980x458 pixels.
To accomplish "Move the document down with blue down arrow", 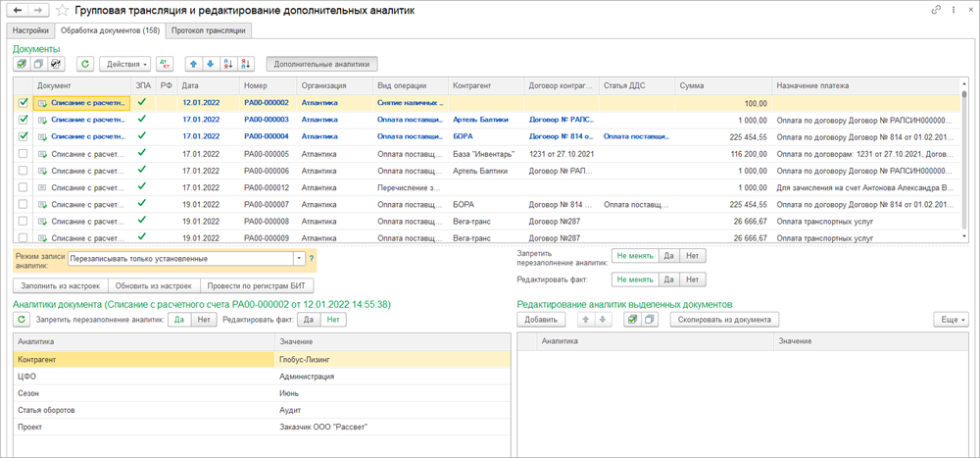I will 210,64.
